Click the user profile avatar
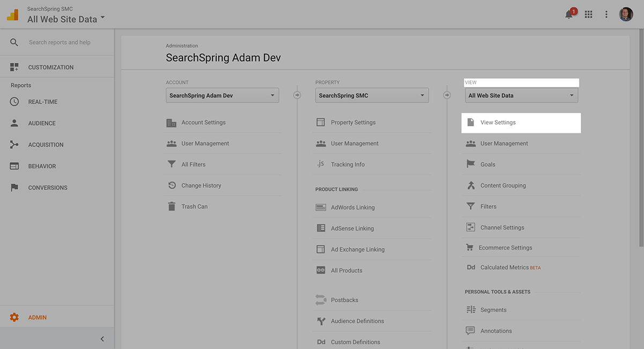Image resolution: width=644 pixels, height=349 pixels. click(x=626, y=14)
